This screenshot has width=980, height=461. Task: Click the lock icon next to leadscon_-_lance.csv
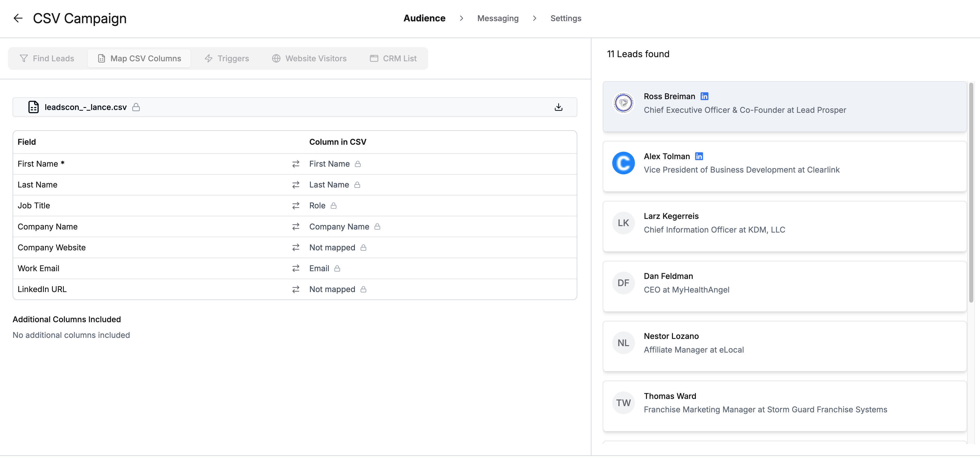coord(136,107)
